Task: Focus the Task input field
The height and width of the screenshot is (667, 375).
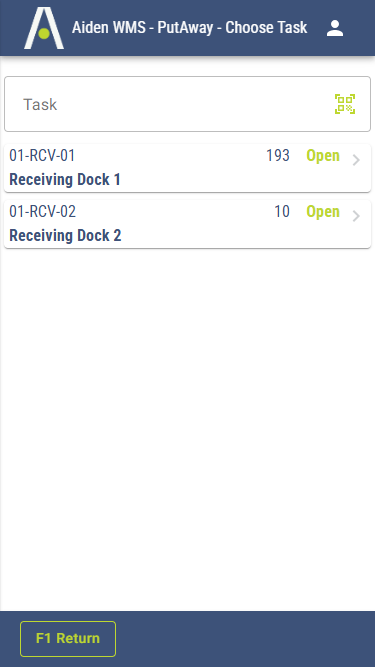Action: point(188,104)
